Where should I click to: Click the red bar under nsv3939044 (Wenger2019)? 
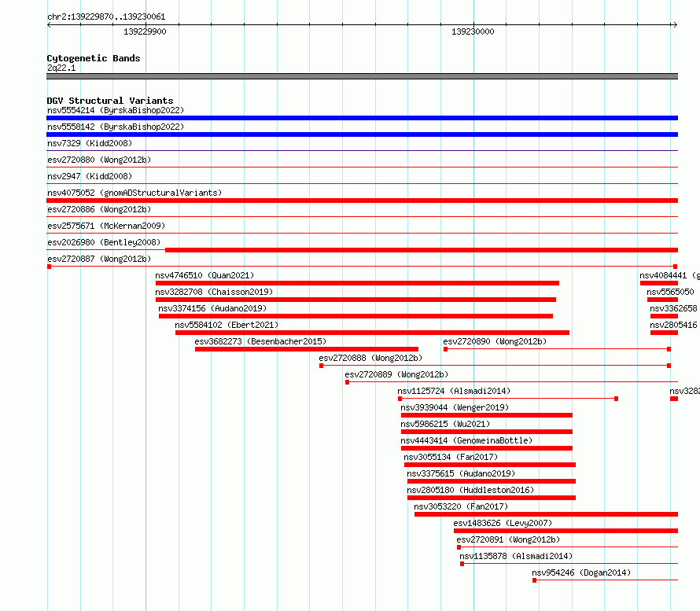pyautogui.click(x=487, y=415)
